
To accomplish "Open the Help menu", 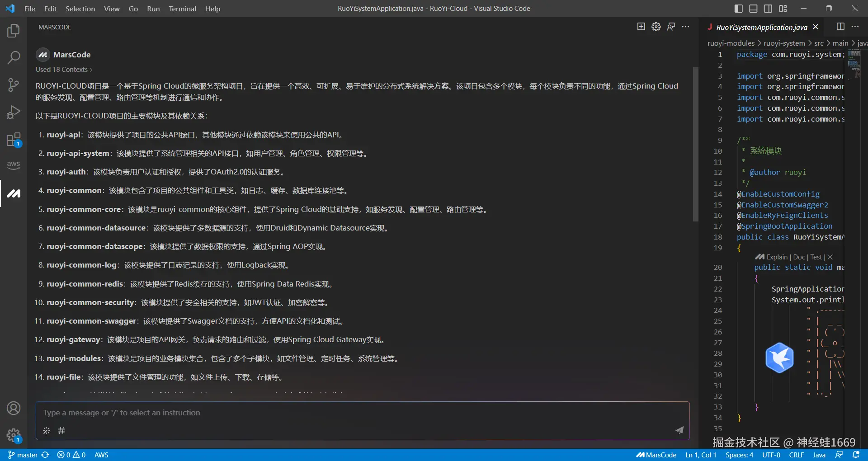I will pyautogui.click(x=212, y=9).
